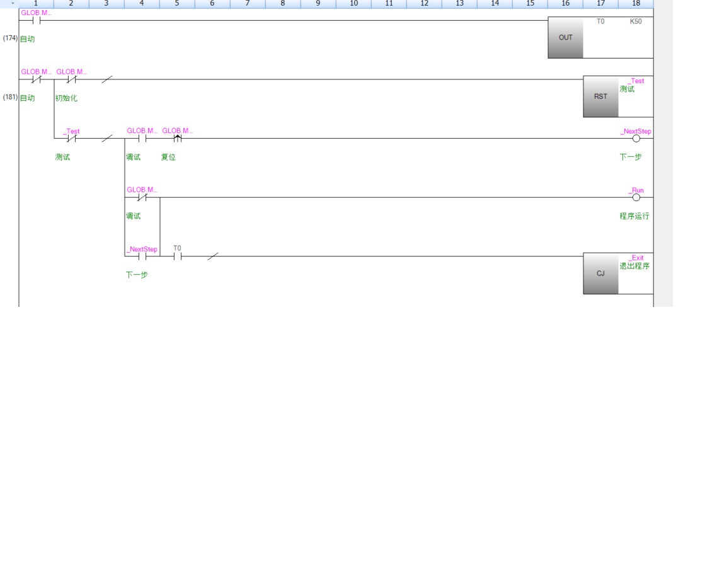The height and width of the screenshot is (588, 705).
Task: Click the K50 timer preset value
Action: [636, 21]
